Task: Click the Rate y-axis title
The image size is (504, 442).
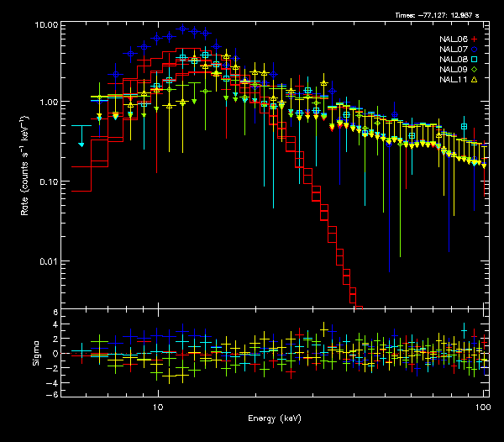Action: [25, 166]
